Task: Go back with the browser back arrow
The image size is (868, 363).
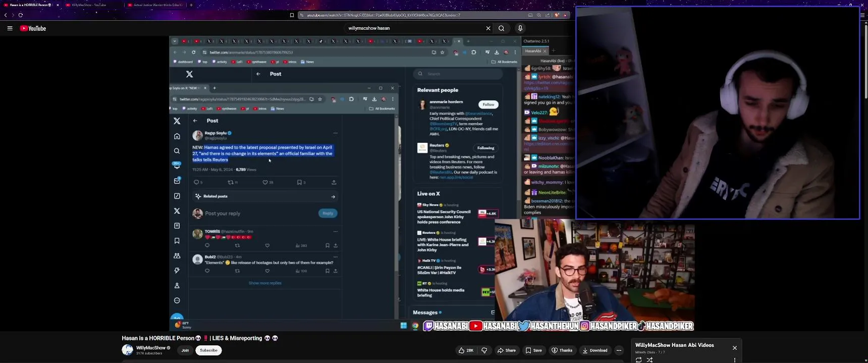Action: click(x=6, y=15)
